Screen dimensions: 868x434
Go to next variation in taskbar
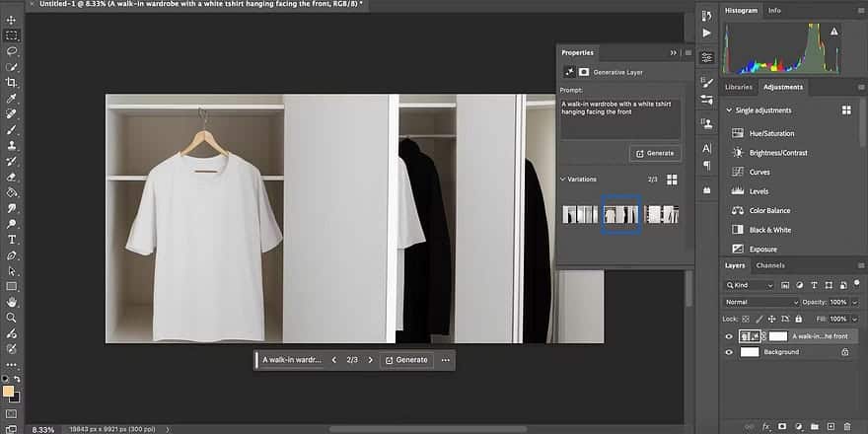371,360
